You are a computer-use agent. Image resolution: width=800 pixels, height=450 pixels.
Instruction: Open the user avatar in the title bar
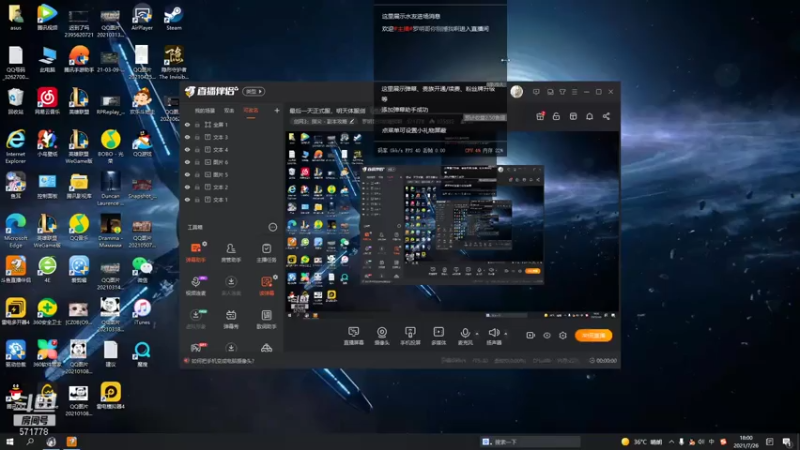click(517, 92)
